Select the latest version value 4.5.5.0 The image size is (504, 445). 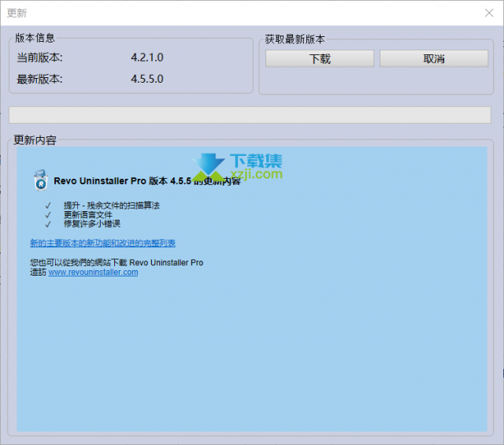click(x=147, y=79)
